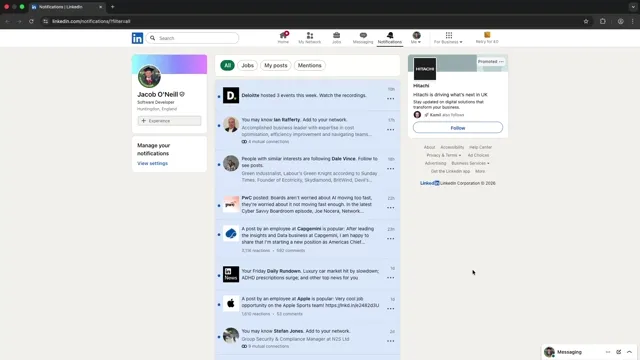Image resolution: width=640 pixels, height=360 pixels.
Task: Filter notifications by My posts
Action: point(276,65)
